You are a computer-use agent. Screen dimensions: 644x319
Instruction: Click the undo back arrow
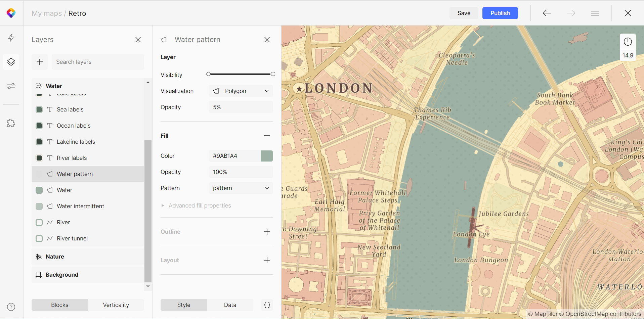547,13
